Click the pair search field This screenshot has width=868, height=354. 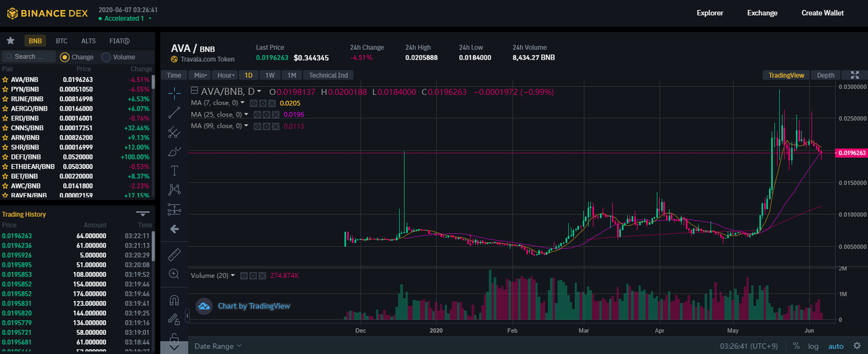28,57
